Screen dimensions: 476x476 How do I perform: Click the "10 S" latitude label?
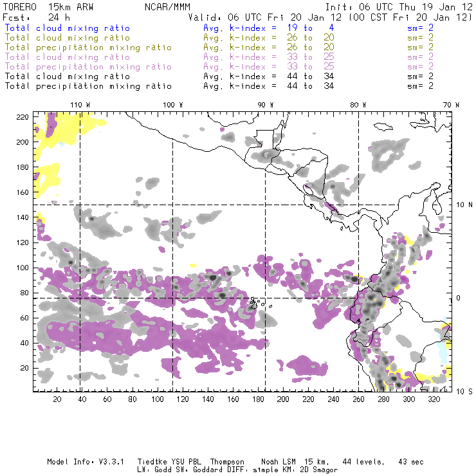pyautogui.click(x=464, y=392)
